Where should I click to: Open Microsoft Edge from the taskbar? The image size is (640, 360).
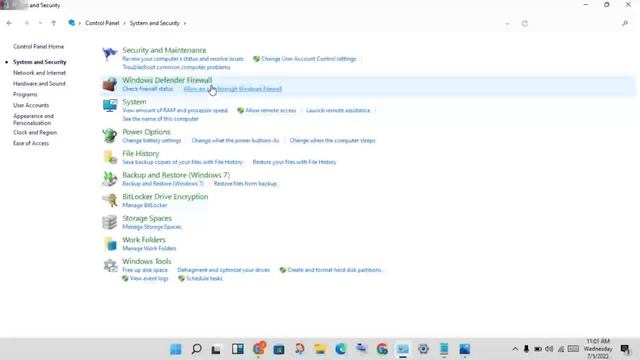pyautogui.click(x=340, y=349)
